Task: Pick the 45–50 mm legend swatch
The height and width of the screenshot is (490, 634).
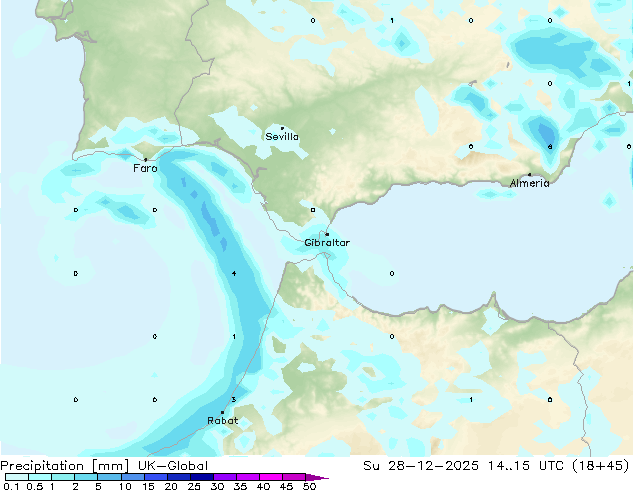Action: coord(294,477)
